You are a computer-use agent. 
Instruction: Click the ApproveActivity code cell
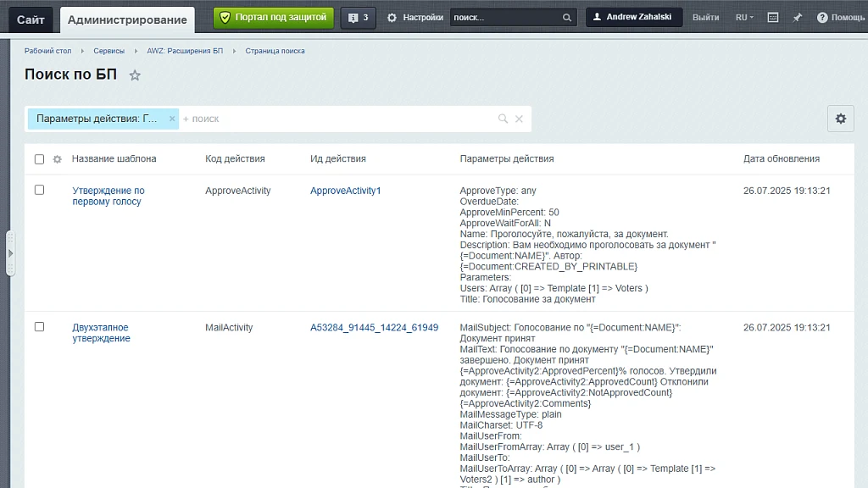(238, 191)
